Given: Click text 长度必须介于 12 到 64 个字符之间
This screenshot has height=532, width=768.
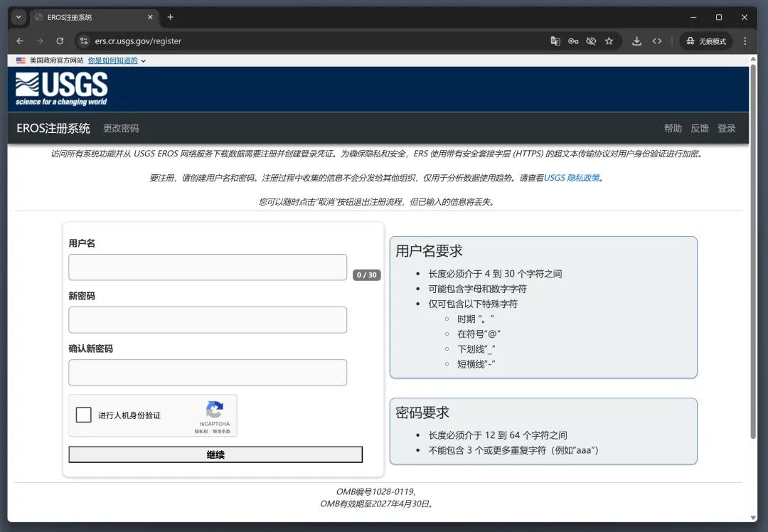Looking at the screenshot, I should pyautogui.click(x=498, y=435).
